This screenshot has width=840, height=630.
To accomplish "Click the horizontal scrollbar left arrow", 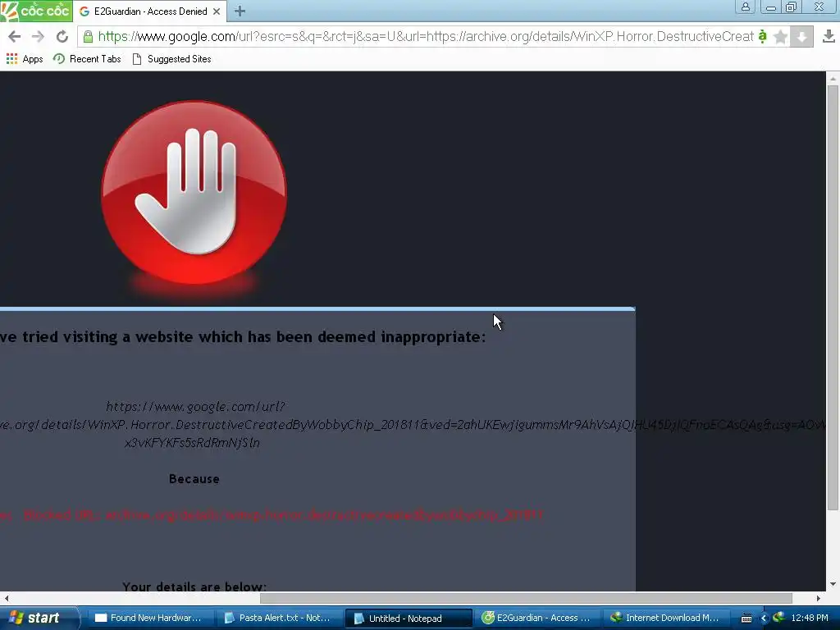I will click(x=6, y=598).
